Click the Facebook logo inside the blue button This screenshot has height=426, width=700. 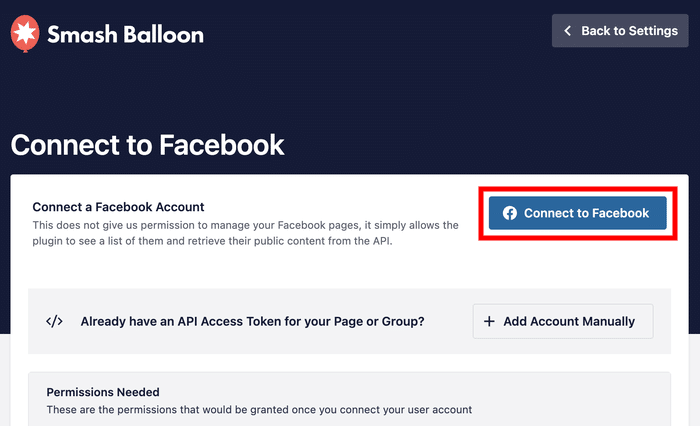pos(510,213)
